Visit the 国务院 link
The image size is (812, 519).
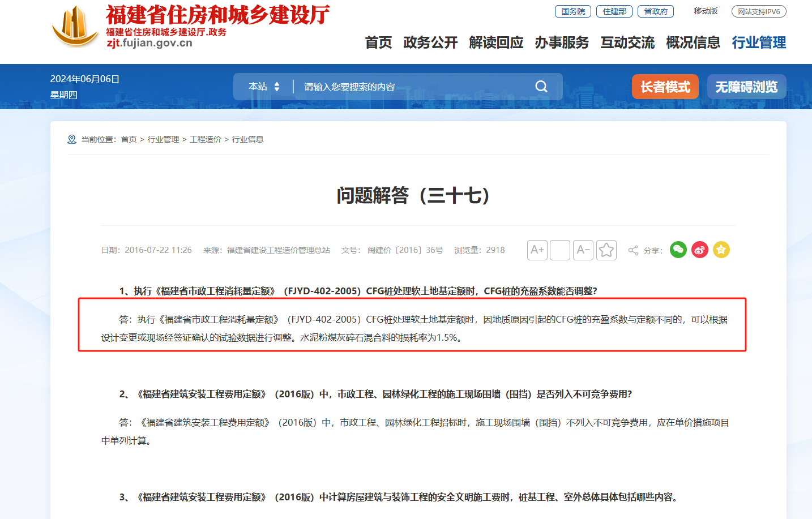(572, 11)
